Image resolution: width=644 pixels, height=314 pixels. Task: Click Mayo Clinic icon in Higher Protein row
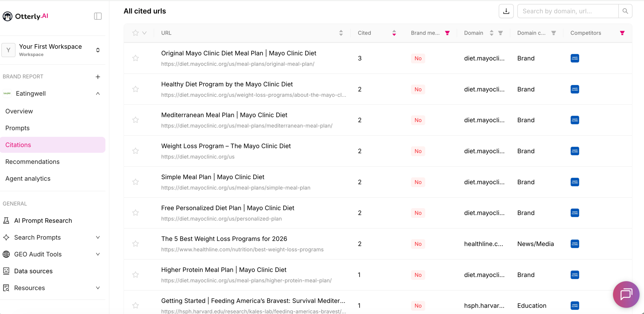click(x=575, y=275)
